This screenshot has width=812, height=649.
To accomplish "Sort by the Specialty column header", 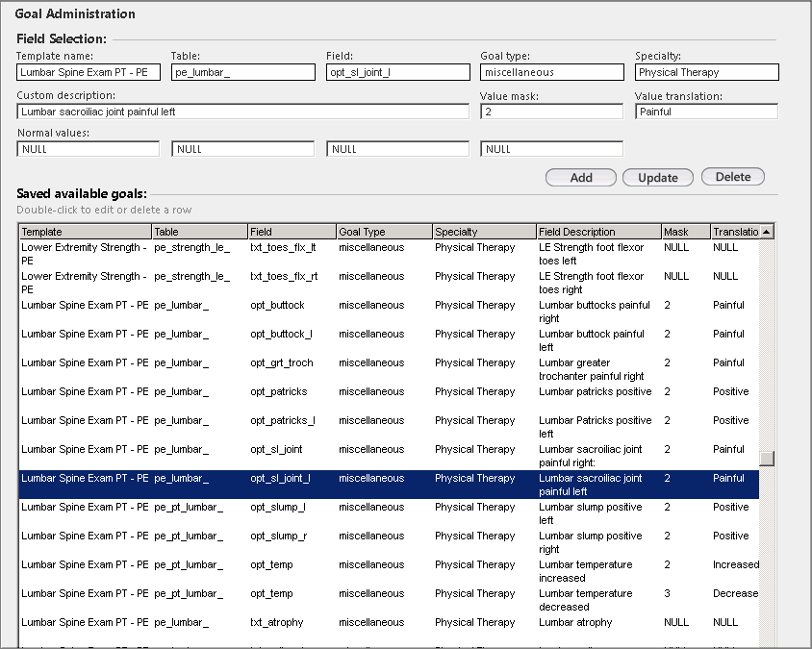I will click(x=484, y=232).
